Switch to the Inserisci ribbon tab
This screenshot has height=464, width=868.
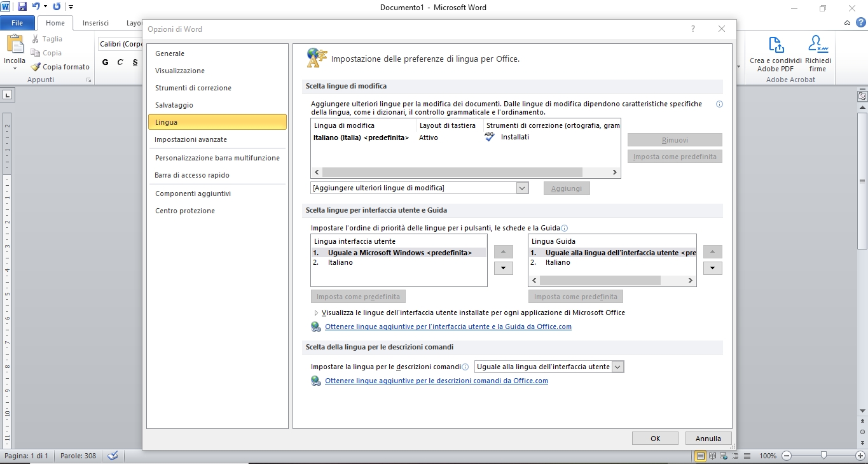pyautogui.click(x=96, y=23)
